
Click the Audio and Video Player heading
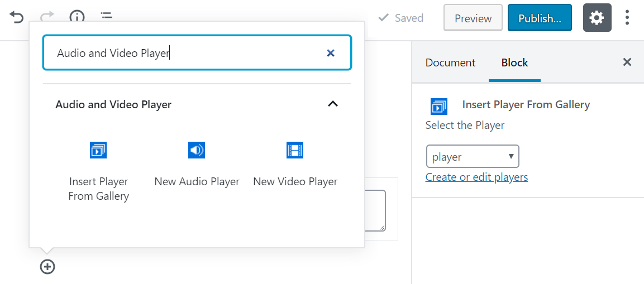(x=113, y=105)
